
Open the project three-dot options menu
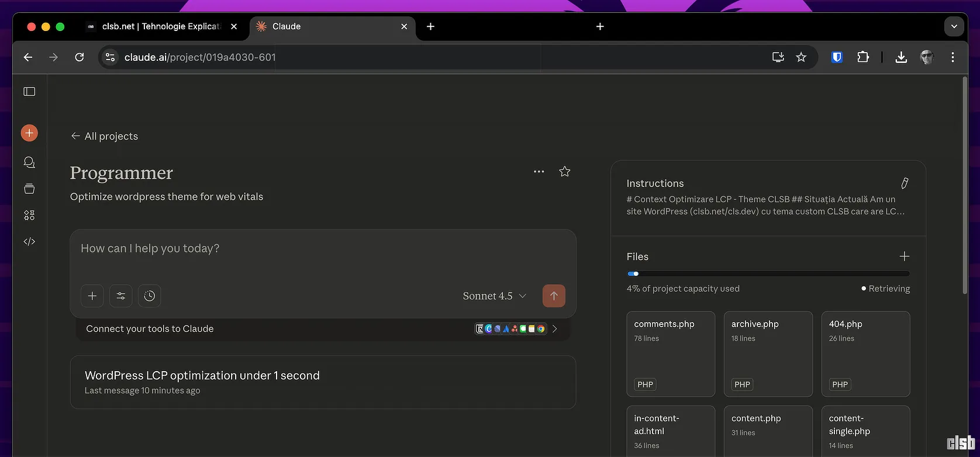(539, 172)
